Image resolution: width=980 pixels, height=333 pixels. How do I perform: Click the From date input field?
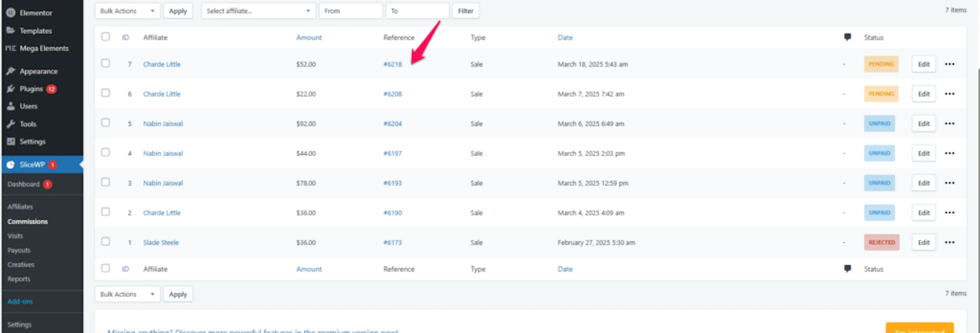pyautogui.click(x=351, y=11)
